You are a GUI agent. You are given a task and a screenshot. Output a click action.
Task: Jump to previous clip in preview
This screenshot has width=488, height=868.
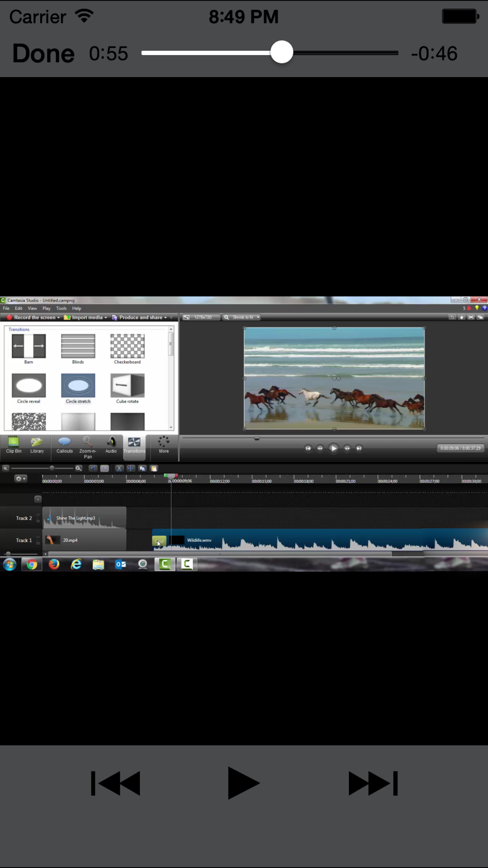click(308, 448)
